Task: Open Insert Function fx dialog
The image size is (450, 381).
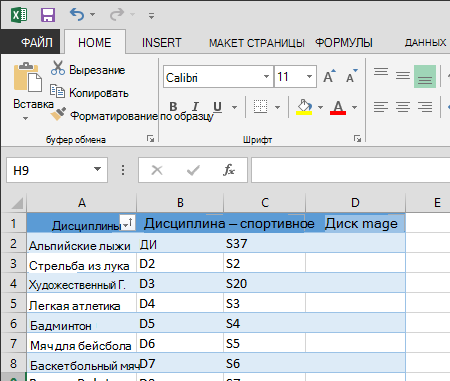Action: [229, 170]
